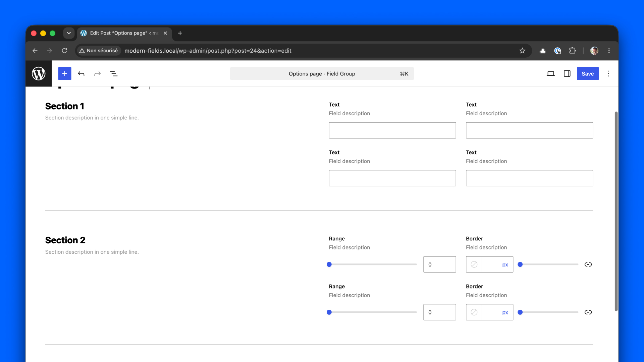Click the first Text input in Section 1
Viewport: 644px width, 362px height.
[x=392, y=130]
